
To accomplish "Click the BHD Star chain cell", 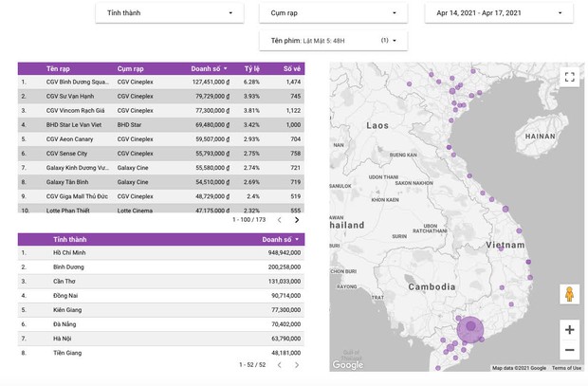I will click(129, 124).
